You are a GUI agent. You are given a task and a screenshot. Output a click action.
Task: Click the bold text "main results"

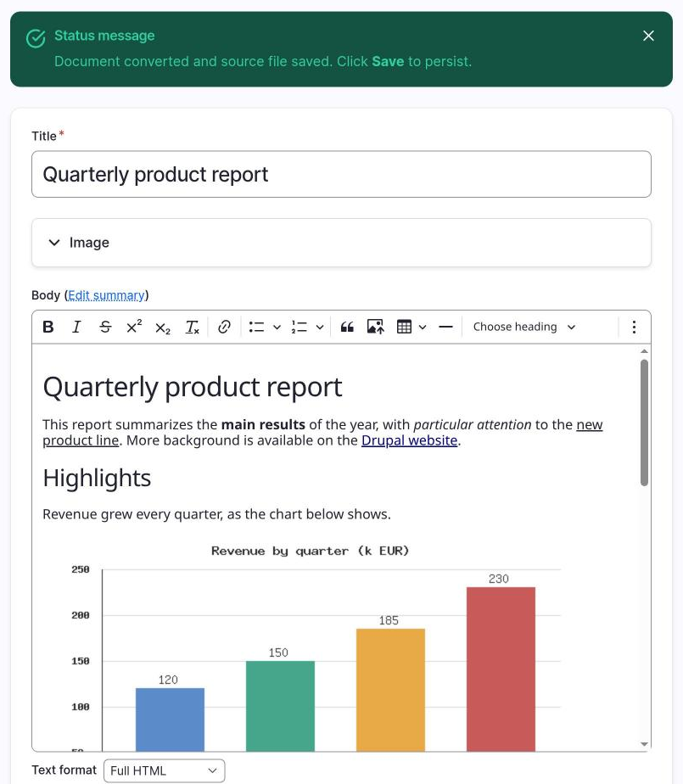[263, 424]
